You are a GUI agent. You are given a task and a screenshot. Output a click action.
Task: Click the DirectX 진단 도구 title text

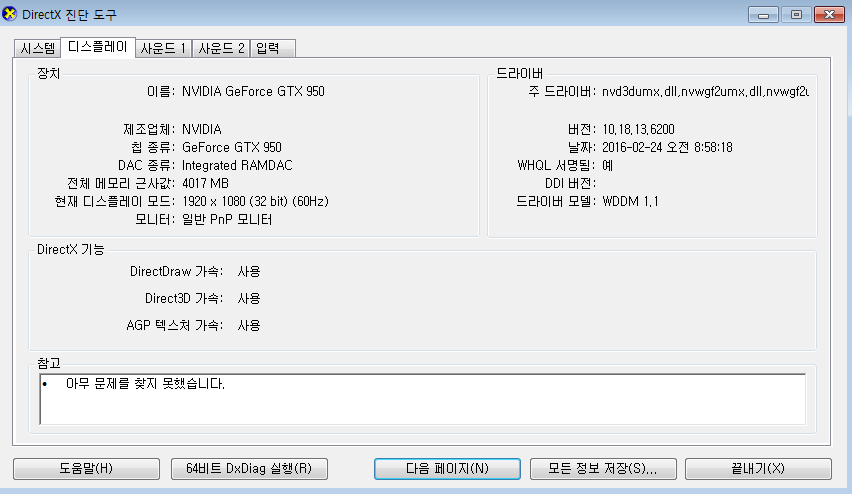(69, 15)
